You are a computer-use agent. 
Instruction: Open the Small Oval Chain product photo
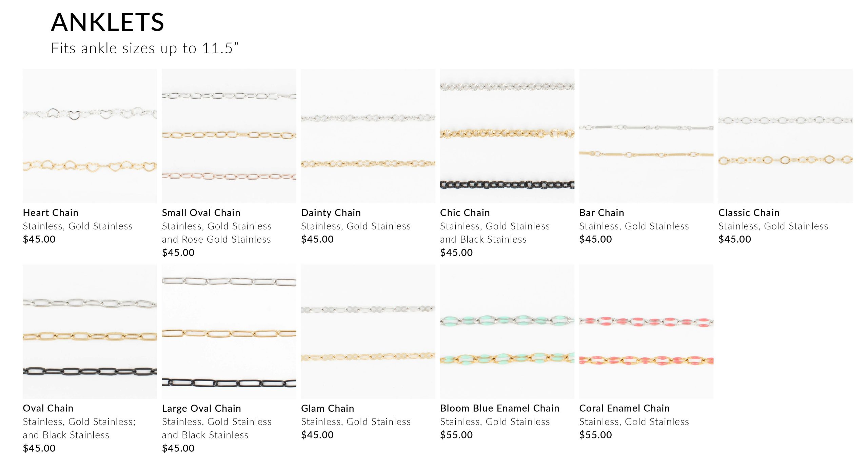pos(229,136)
